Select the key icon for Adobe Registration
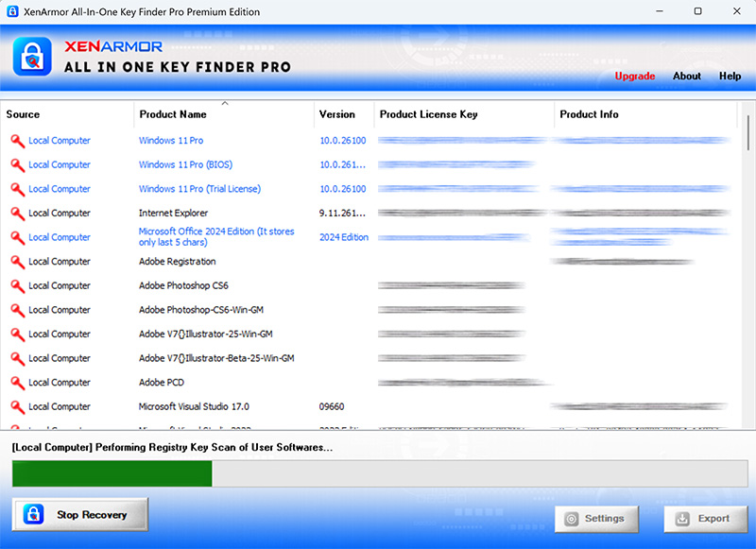756x549 pixels. click(17, 262)
